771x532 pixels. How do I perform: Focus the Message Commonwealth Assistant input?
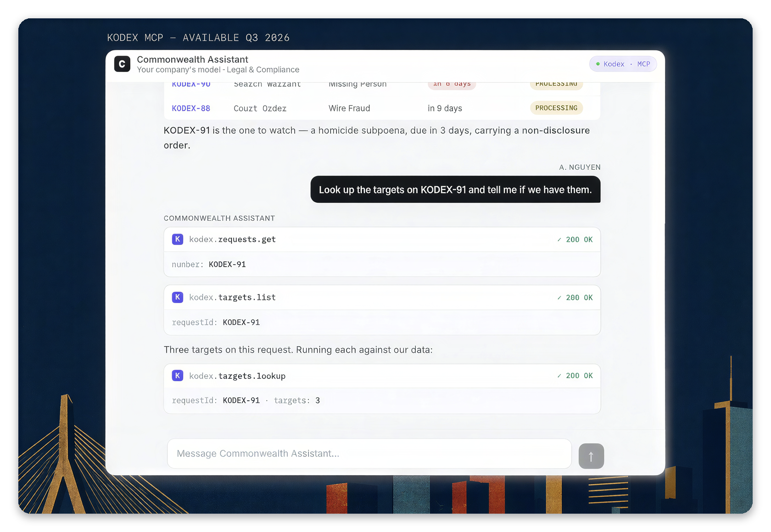coord(369,454)
